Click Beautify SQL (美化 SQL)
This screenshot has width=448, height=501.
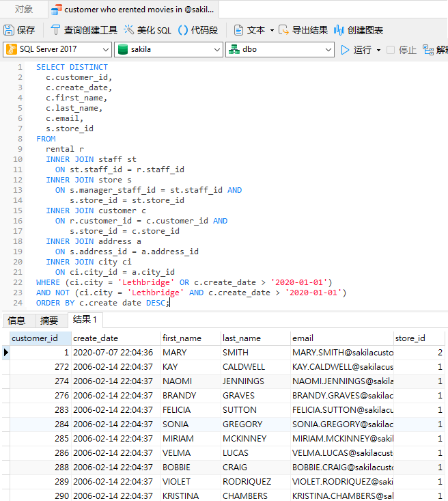click(x=148, y=30)
